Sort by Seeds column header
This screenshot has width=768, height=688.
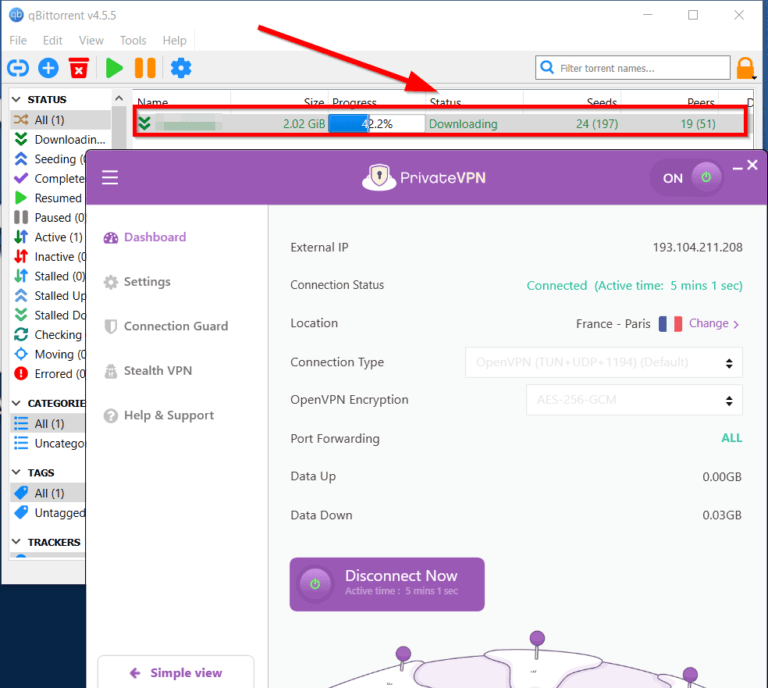[601, 102]
